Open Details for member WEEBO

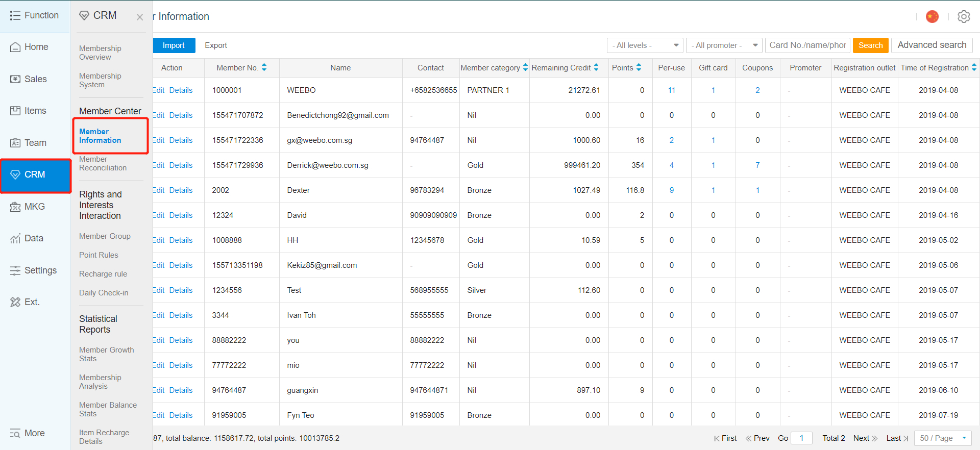tap(181, 90)
